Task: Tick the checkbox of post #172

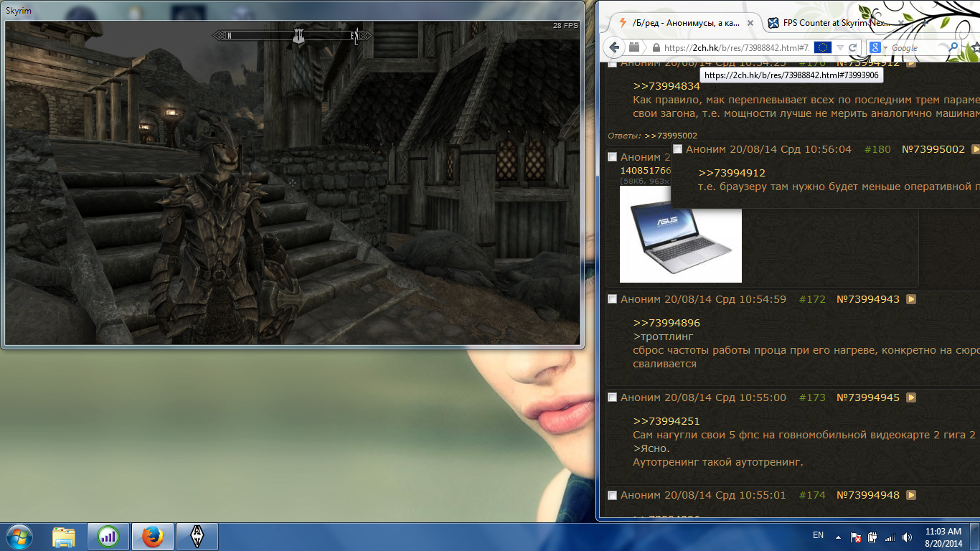Action: click(x=612, y=299)
